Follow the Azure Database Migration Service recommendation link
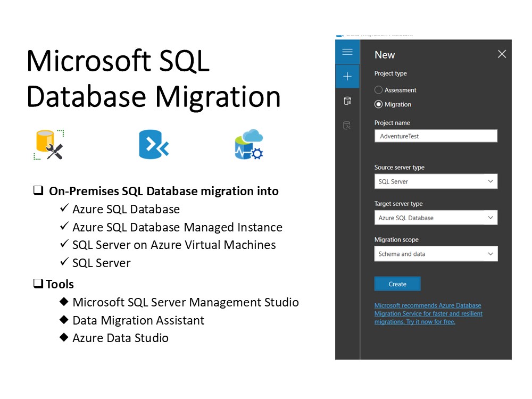 [x=428, y=313]
